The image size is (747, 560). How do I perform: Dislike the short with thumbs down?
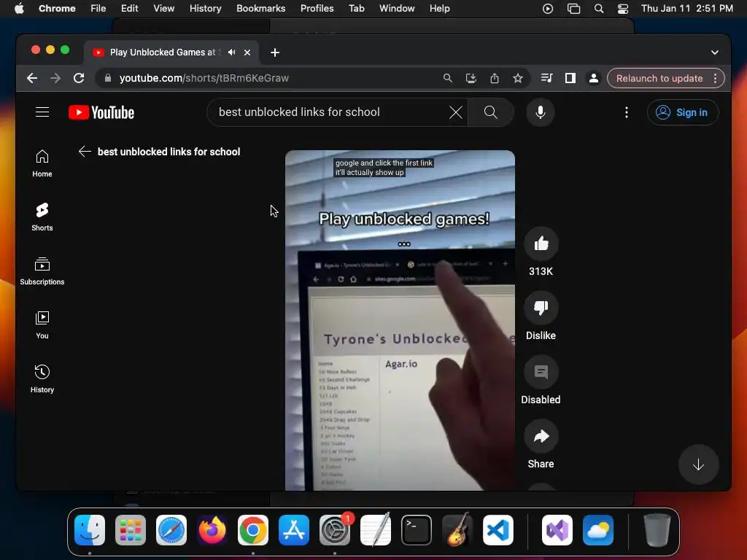pyautogui.click(x=541, y=308)
